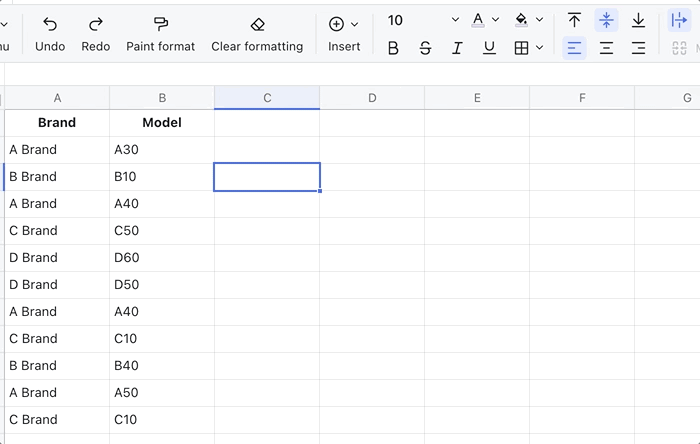This screenshot has height=444, width=700.
Task: Select cell containing D60
Action: pyautogui.click(x=162, y=258)
